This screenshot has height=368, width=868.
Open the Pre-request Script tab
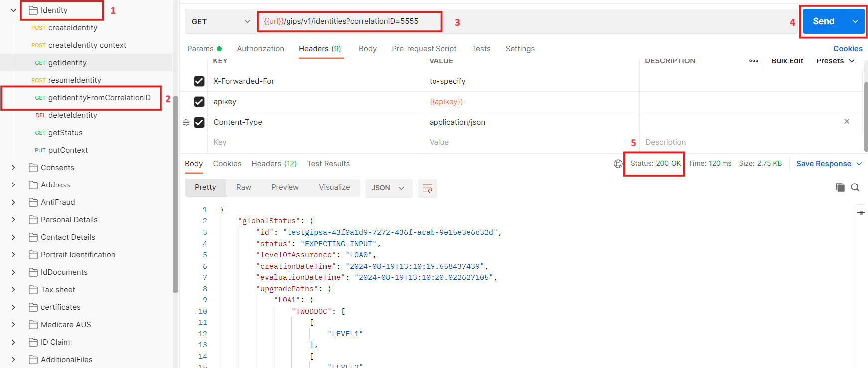pyautogui.click(x=424, y=49)
